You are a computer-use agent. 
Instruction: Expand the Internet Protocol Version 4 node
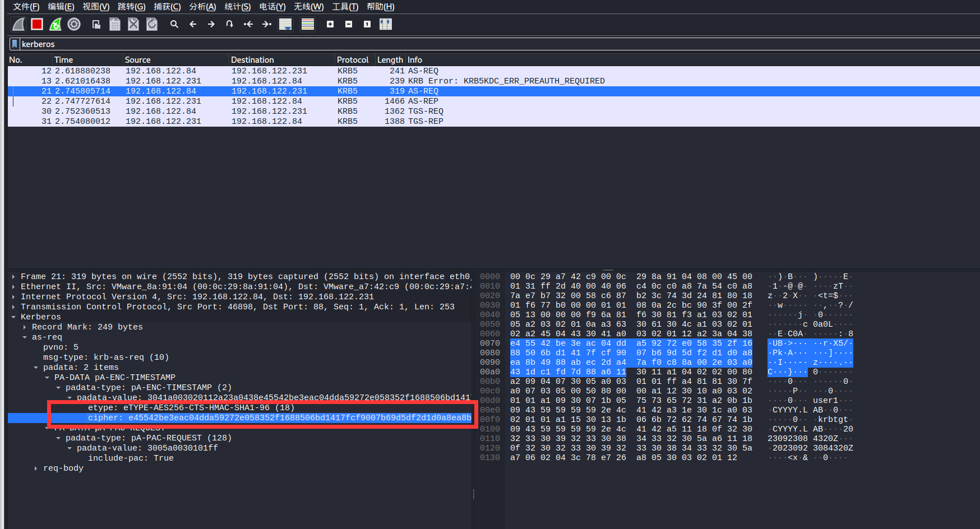pyautogui.click(x=13, y=297)
